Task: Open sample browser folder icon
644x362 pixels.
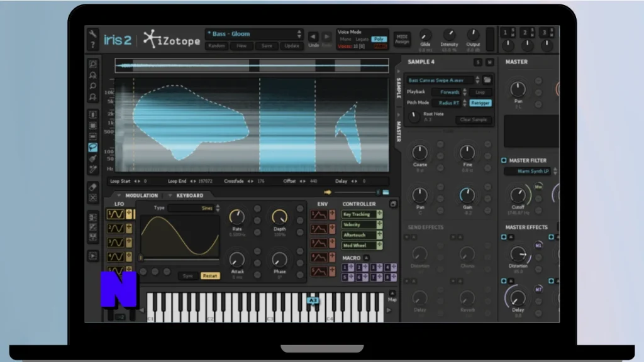Action: tap(487, 80)
